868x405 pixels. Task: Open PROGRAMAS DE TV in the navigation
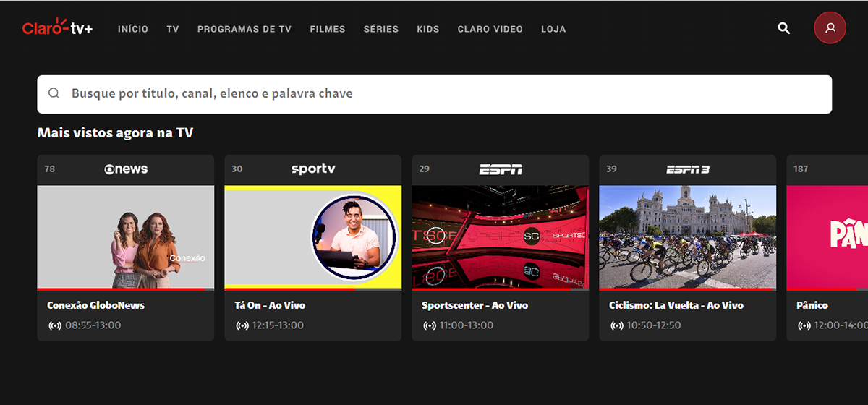244,29
